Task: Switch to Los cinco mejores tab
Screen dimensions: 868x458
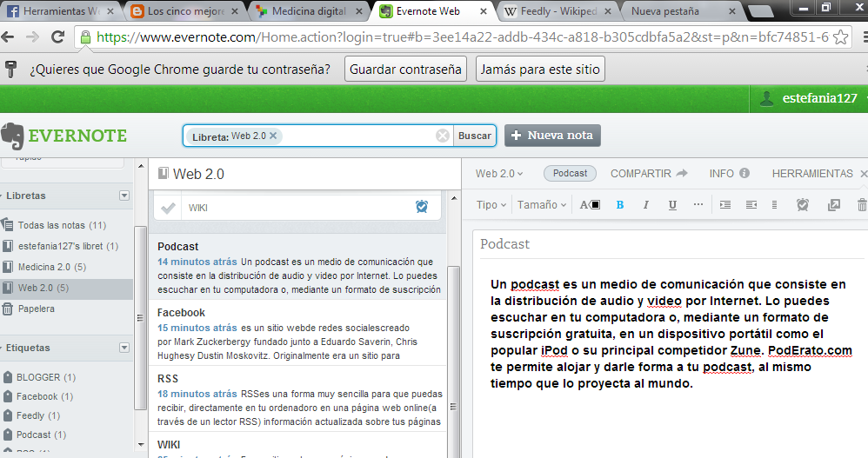Action: (x=185, y=11)
